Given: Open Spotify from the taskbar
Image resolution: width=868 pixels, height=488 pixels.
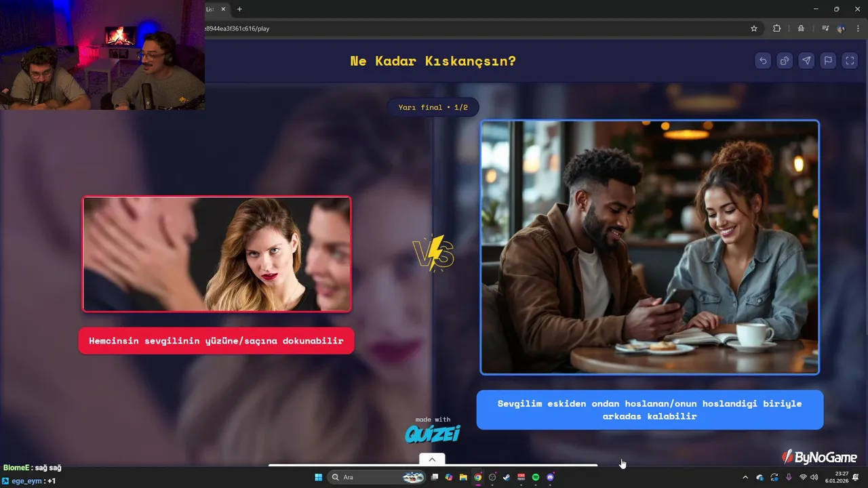Looking at the screenshot, I should pyautogui.click(x=536, y=477).
